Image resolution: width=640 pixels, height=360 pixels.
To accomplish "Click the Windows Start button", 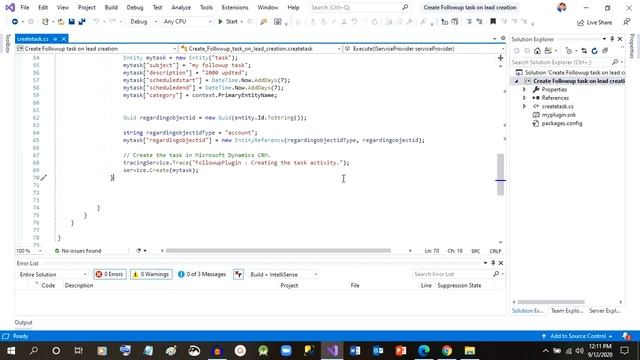I will click(11, 351).
